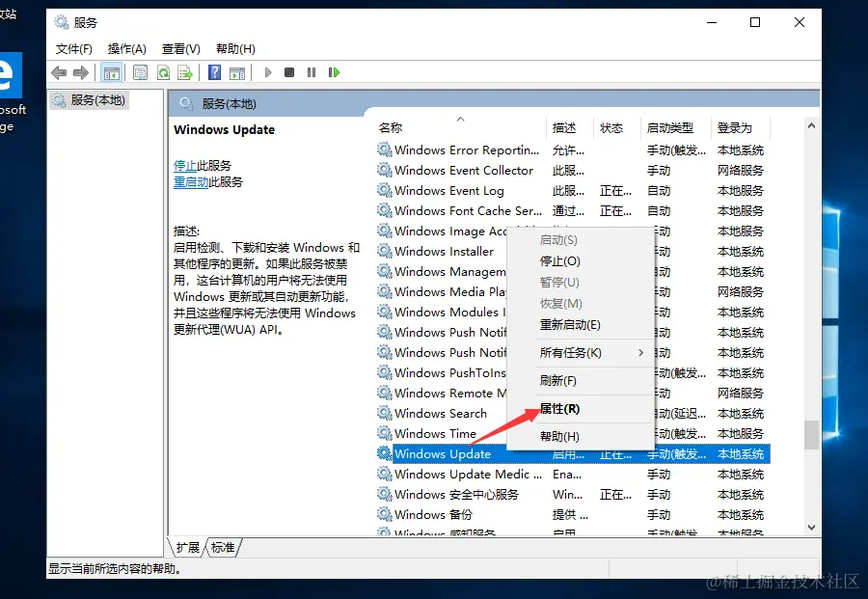Image resolution: width=868 pixels, height=599 pixels.
Task: Click the Microsoft Edge icon on the desktop
Action: click(x=11, y=74)
